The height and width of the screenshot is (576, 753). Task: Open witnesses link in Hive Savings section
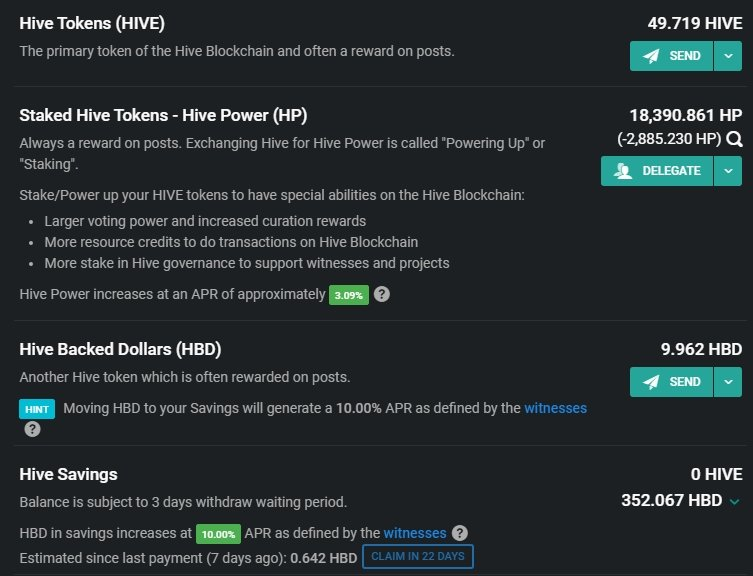point(414,533)
